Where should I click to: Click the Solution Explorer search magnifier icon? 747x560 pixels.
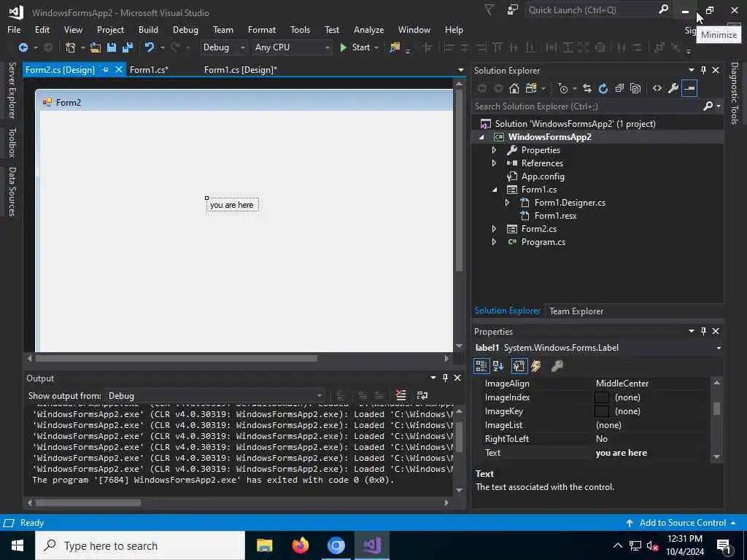pos(708,106)
